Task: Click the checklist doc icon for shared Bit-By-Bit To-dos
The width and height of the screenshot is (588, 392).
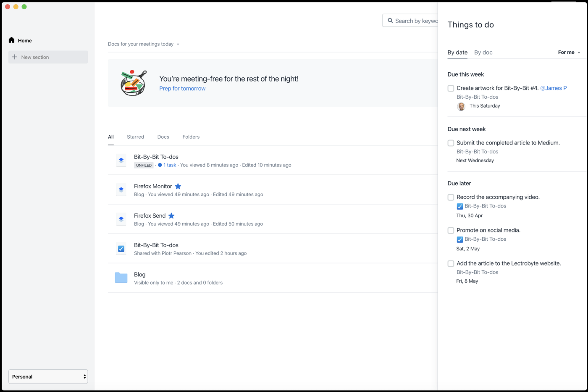Action: click(121, 248)
